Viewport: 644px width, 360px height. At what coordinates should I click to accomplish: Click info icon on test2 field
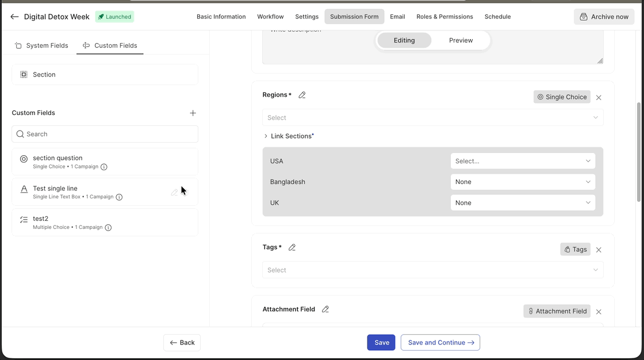[x=108, y=228]
